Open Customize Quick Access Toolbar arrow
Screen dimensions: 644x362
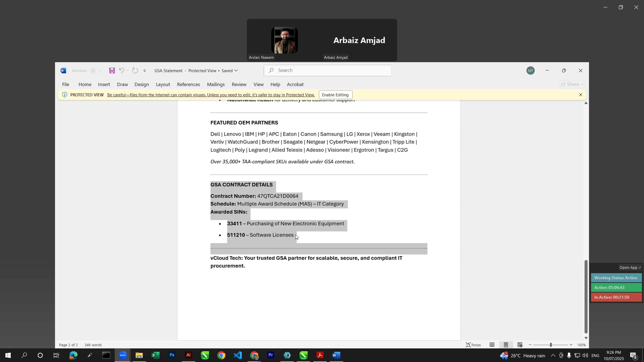(145, 71)
